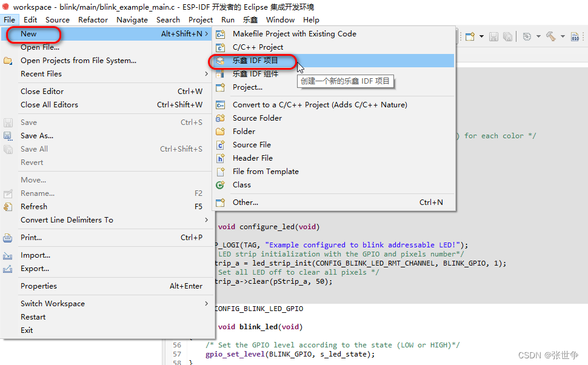Click the Open Projects from File System folder icon
Screen dimensions: 588x365
pyautogui.click(x=8, y=61)
